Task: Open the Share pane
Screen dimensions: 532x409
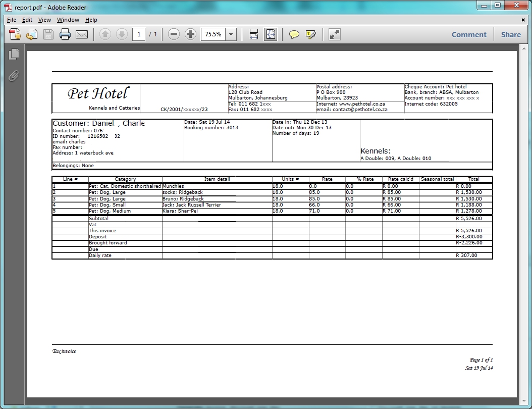Action: pos(510,34)
